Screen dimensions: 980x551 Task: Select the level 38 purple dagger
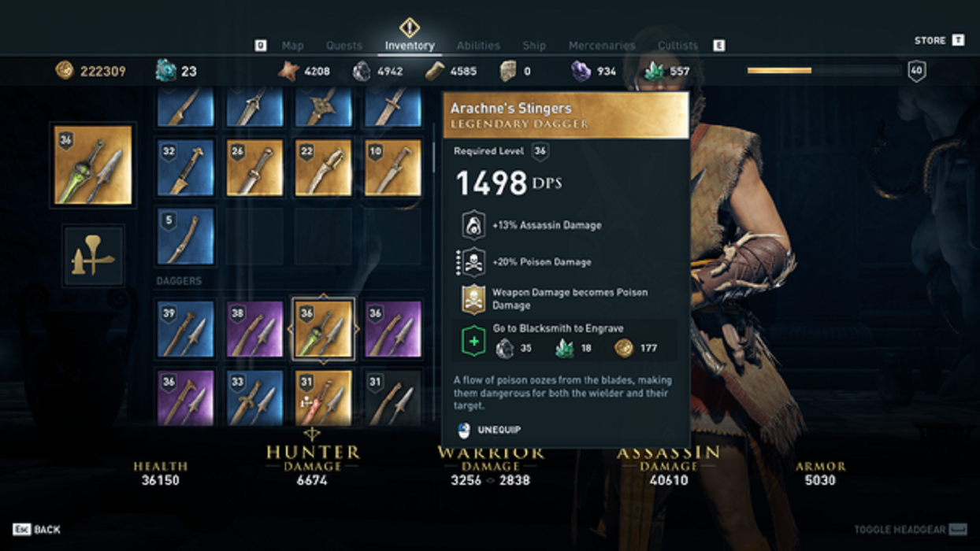[254, 329]
